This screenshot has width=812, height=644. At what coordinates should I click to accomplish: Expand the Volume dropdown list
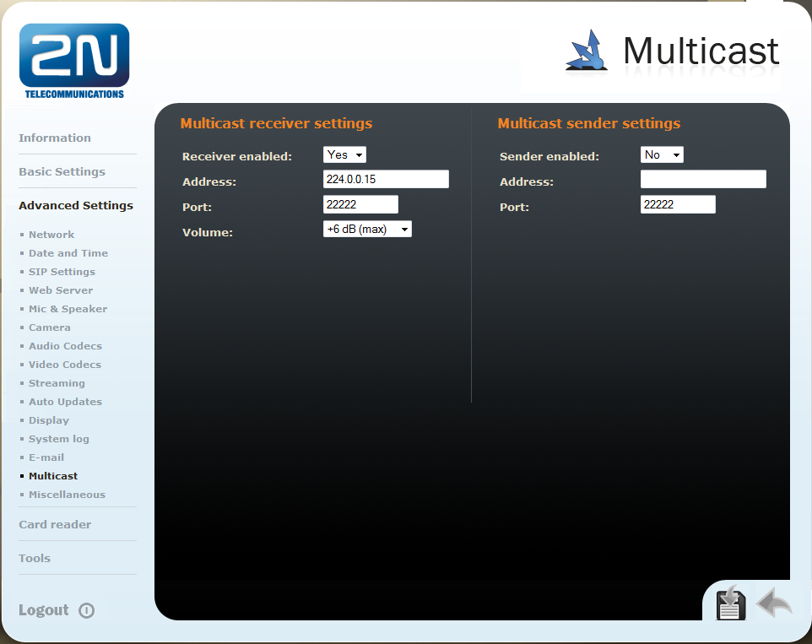click(x=367, y=229)
